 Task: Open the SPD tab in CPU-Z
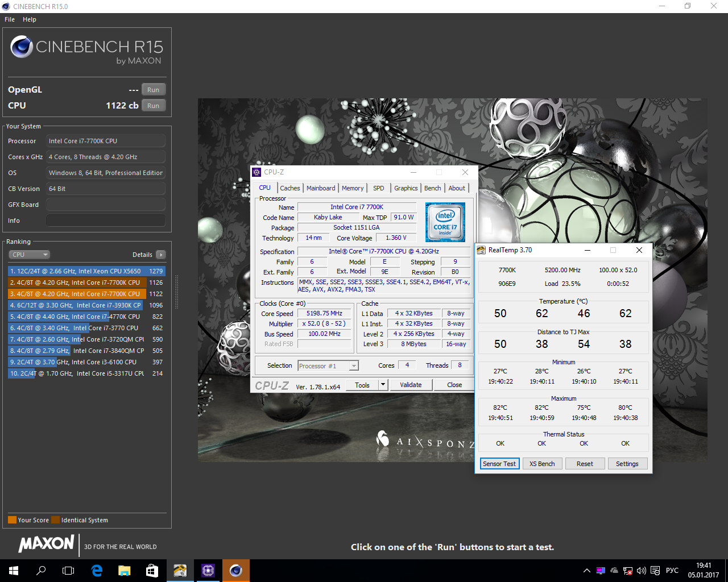pyautogui.click(x=379, y=188)
